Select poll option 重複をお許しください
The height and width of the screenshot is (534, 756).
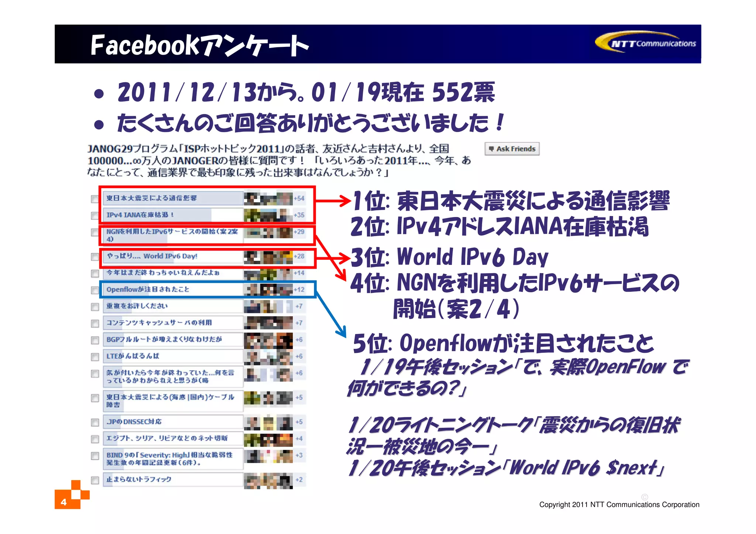[173, 306]
